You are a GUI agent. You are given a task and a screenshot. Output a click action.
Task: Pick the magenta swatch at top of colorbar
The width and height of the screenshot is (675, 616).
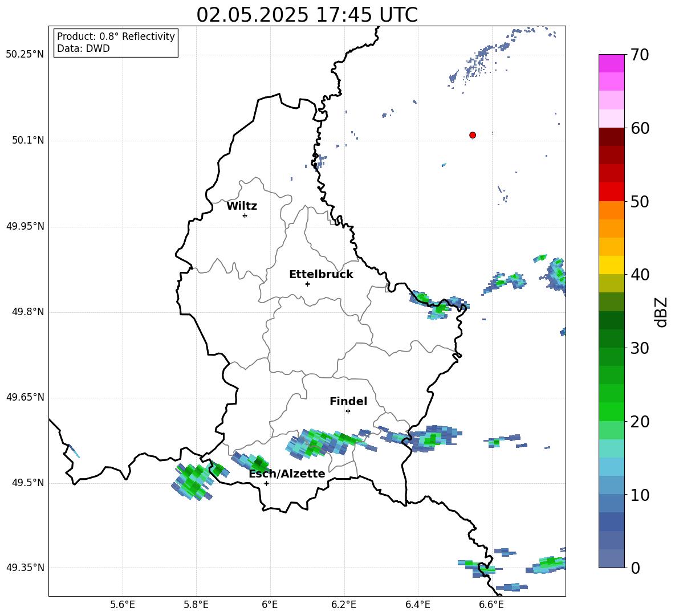[x=611, y=64]
